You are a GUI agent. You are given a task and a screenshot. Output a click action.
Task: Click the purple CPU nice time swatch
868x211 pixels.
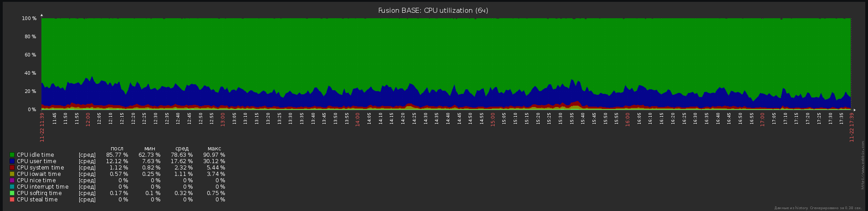point(12,180)
